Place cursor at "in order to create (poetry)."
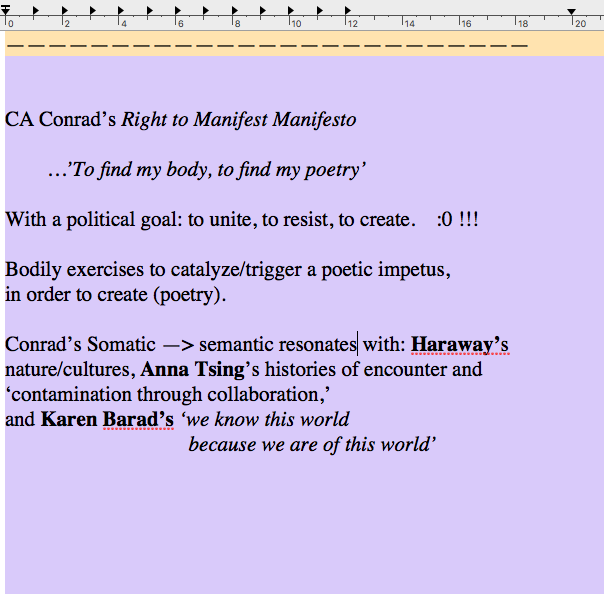The width and height of the screenshot is (604, 594). pos(116,295)
